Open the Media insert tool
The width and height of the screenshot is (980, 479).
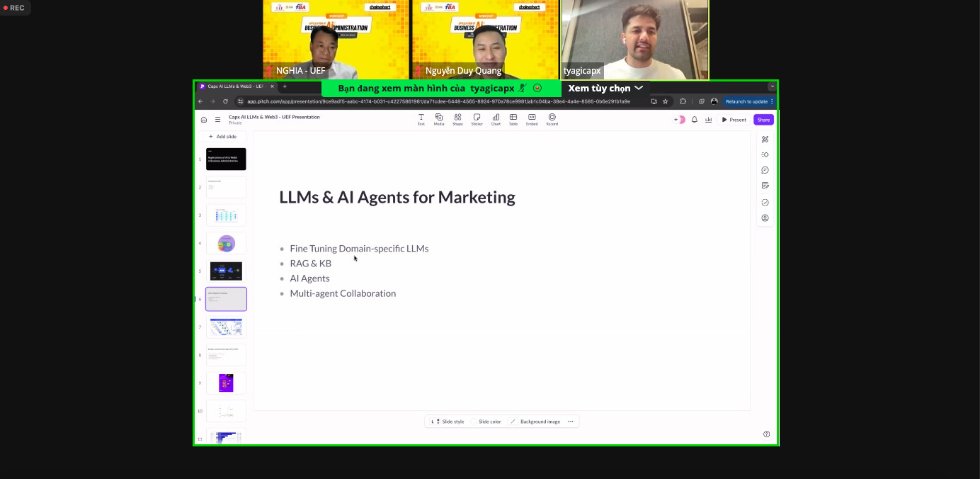(439, 119)
